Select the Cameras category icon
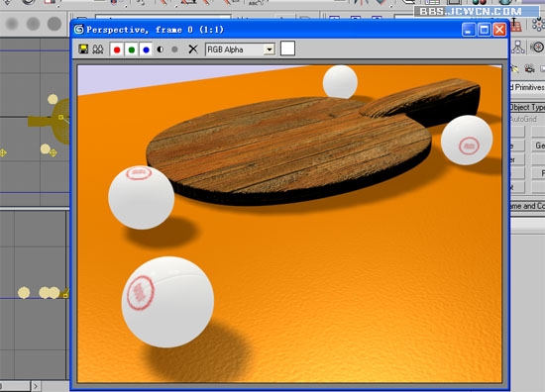Image resolution: width=545 pixels, height=392 pixels. [529, 68]
